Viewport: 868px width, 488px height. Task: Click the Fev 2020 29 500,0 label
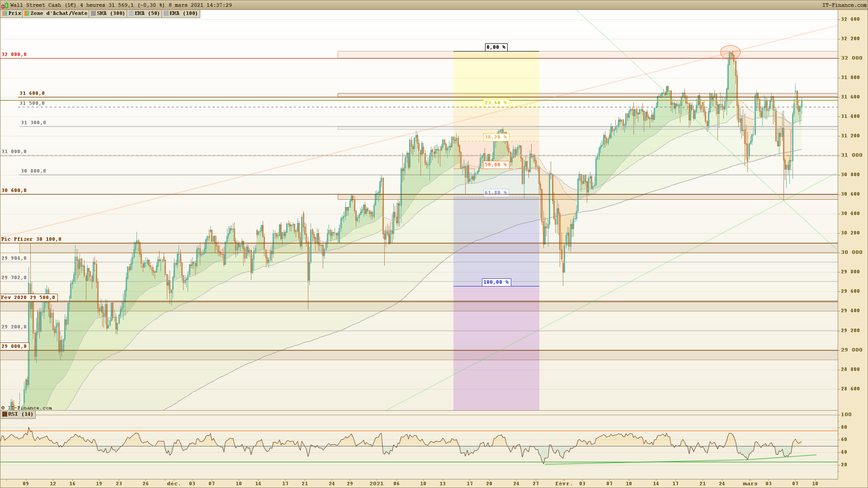pos(28,298)
